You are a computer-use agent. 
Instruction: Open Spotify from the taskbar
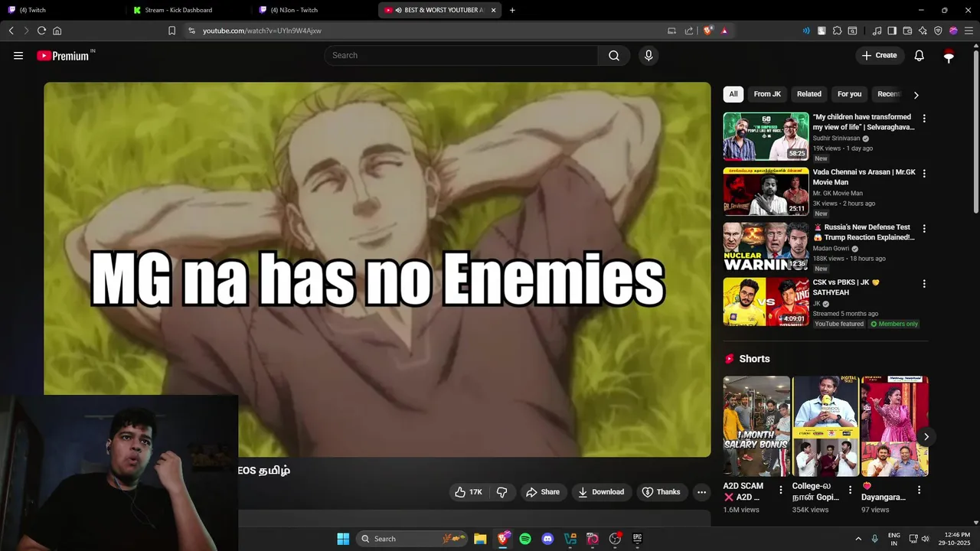pyautogui.click(x=525, y=539)
